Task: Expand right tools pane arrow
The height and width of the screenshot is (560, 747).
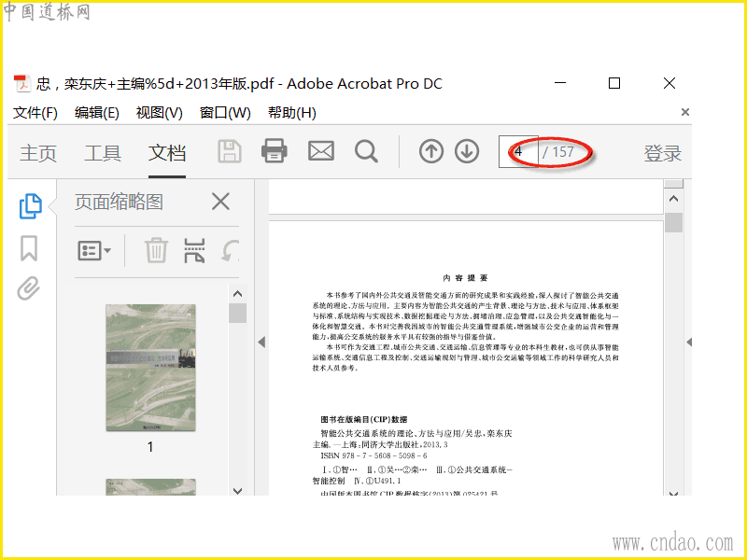Action: coord(688,342)
